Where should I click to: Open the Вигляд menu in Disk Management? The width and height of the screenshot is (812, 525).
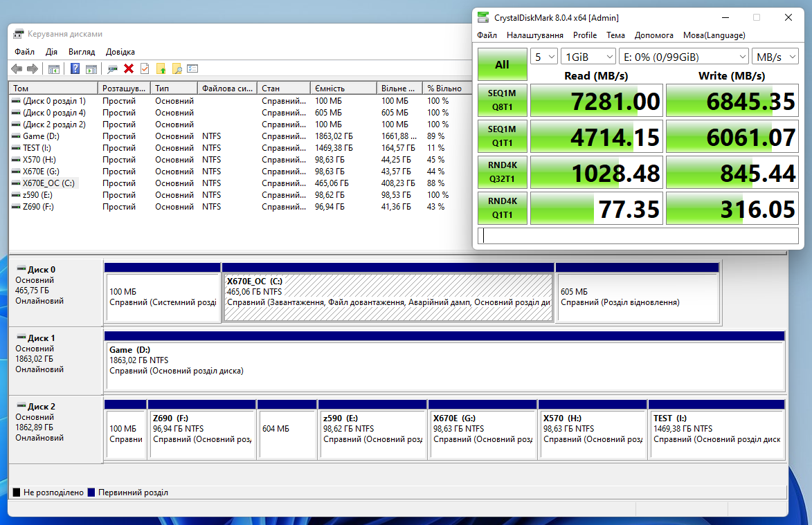tap(82, 52)
